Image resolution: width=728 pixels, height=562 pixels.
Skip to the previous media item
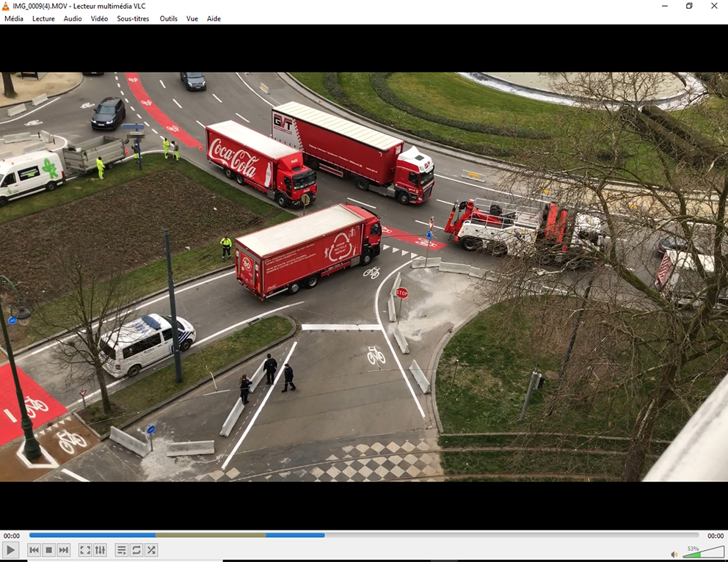pos(34,550)
